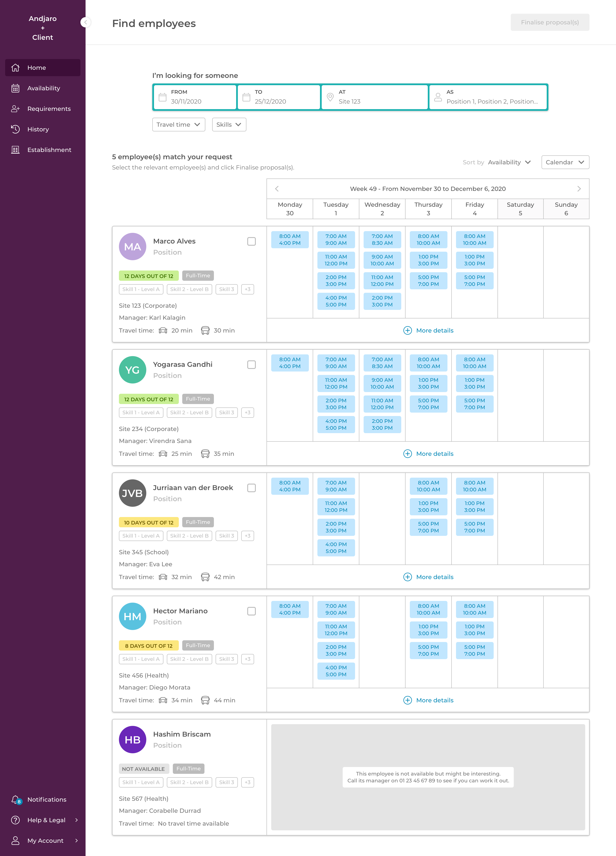This screenshot has width=616, height=856.
Task: Open the Calendar view dropdown
Action: click(x=565, y=162)
